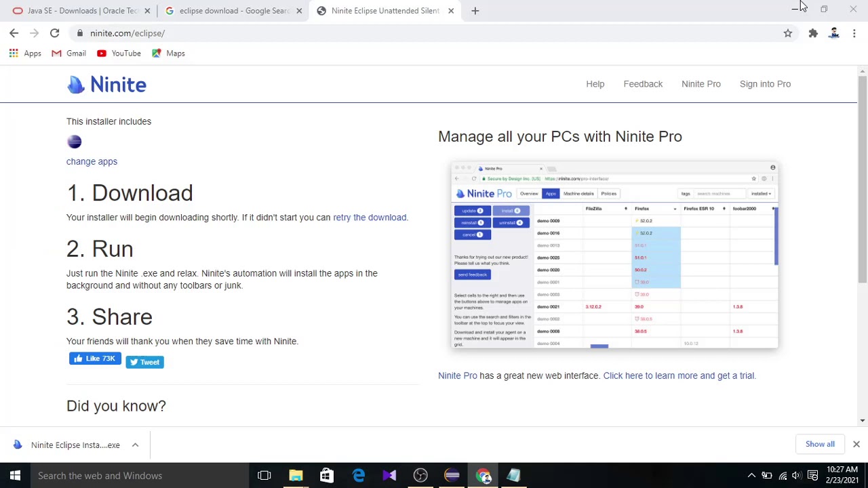Go back with the browser back arrow

point(14,33)
